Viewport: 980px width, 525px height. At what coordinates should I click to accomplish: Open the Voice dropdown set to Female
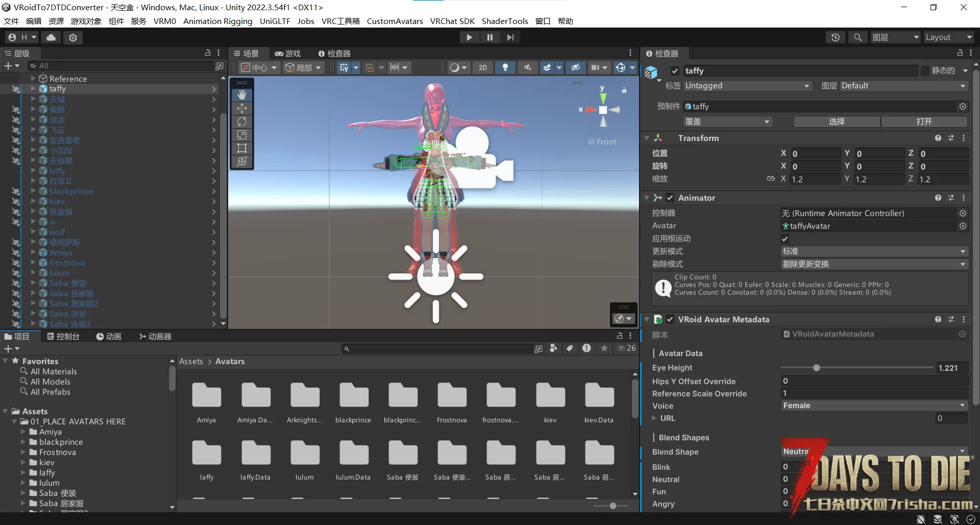point(873,405)
